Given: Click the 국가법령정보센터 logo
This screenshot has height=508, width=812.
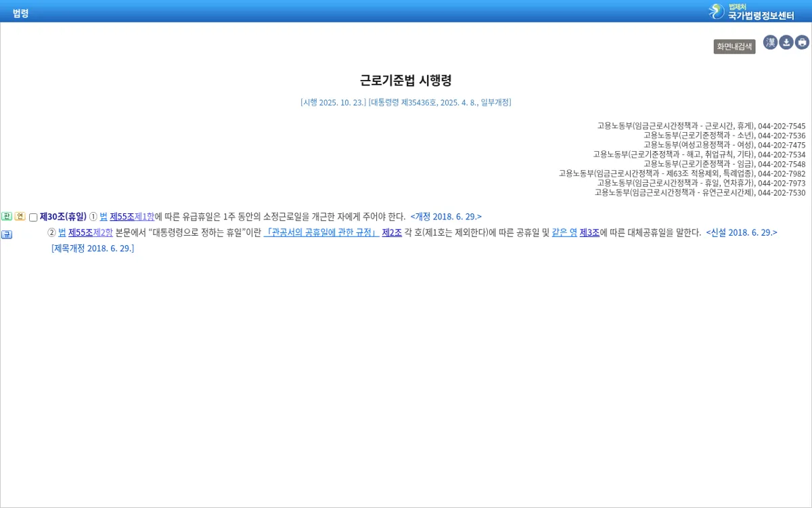Looking at the screenshot, I should [752, 12].
